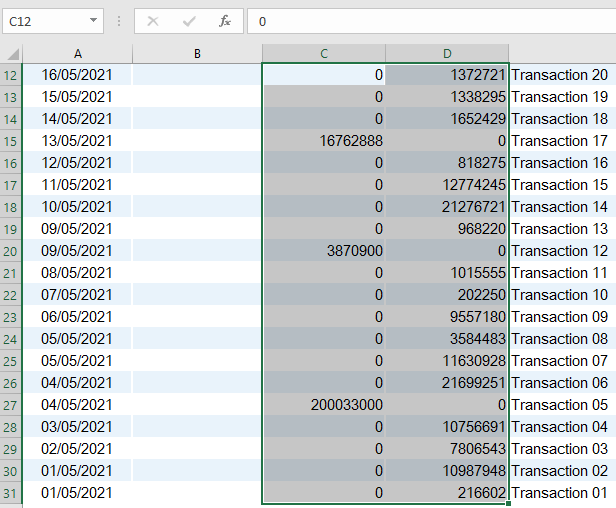Click the Transaction 01 cell
This screenshot has width=616, height=508.
tap(559, 493)
